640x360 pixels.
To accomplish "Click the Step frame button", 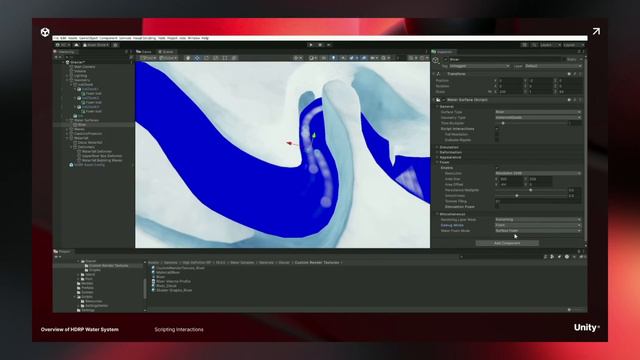I will tap(329, 45).
